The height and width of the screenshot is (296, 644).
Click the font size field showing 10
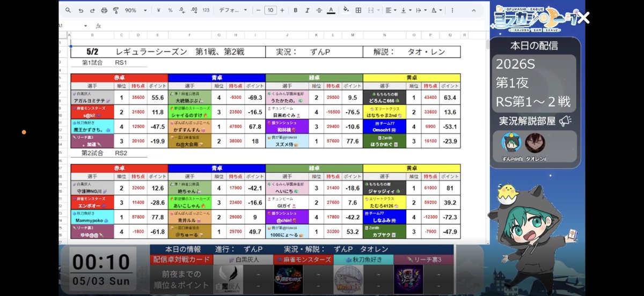(270, 10)
